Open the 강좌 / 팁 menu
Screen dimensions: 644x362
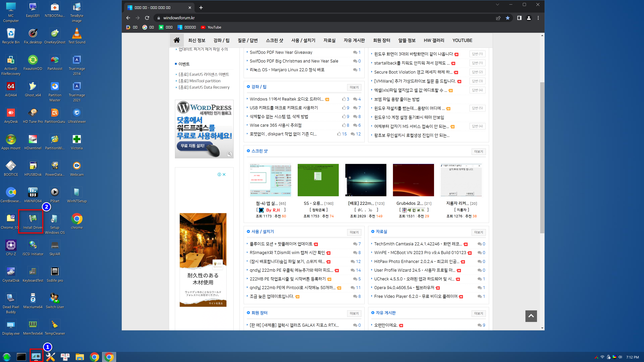pyautogui.click(x=221, y=40)
